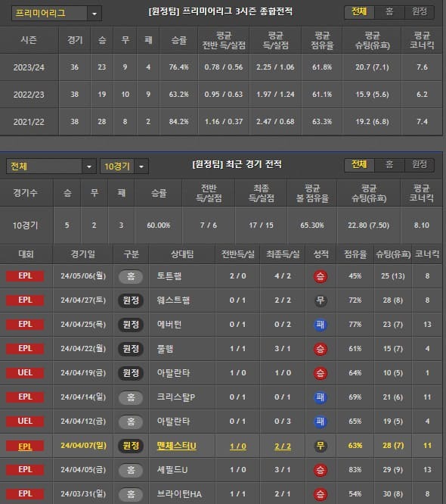
Task: Click the arrow of the 전체 filter dropdown
Action: [89, 166]
